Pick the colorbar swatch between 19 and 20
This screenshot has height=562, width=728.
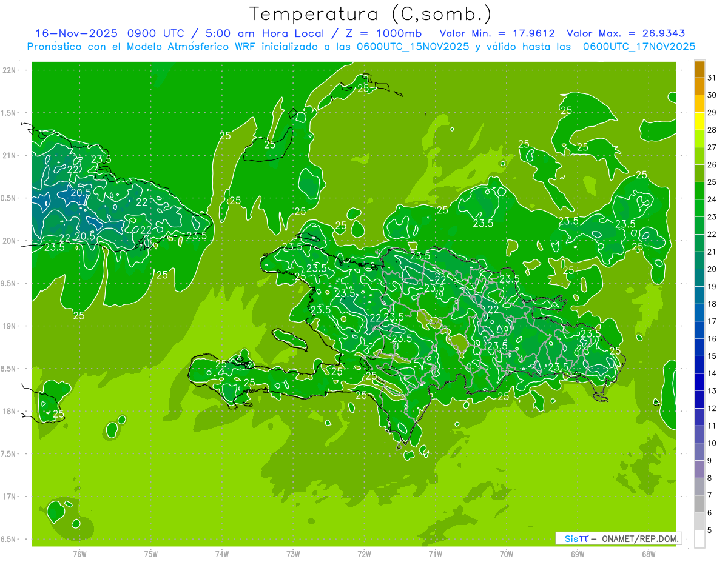[x=699, y=278]
